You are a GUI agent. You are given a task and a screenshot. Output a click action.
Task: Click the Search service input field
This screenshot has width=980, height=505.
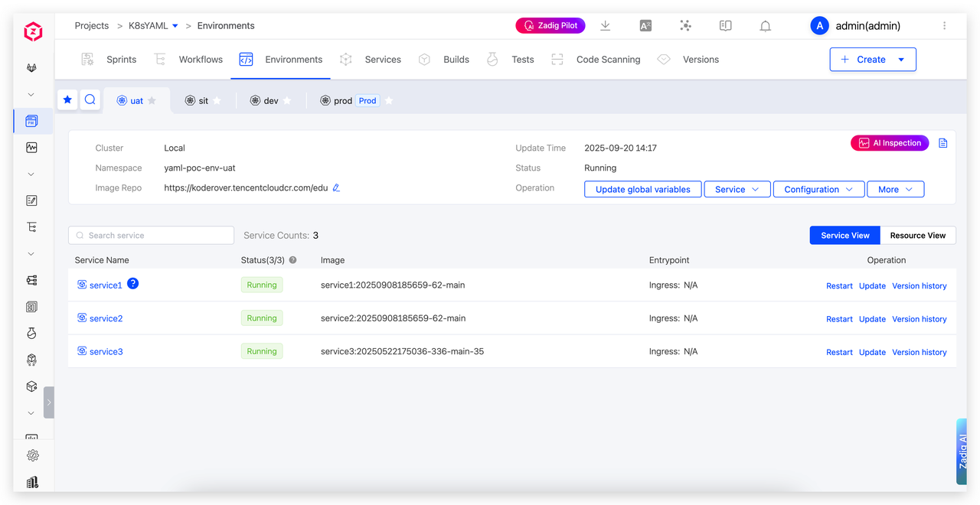tap(151, 236)
